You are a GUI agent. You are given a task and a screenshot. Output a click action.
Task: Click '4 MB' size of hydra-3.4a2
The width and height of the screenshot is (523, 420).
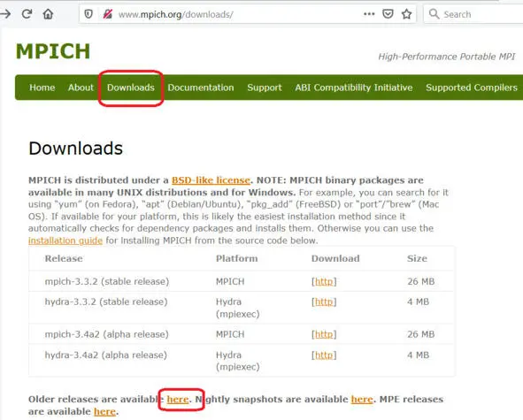(x=418, y=355)
